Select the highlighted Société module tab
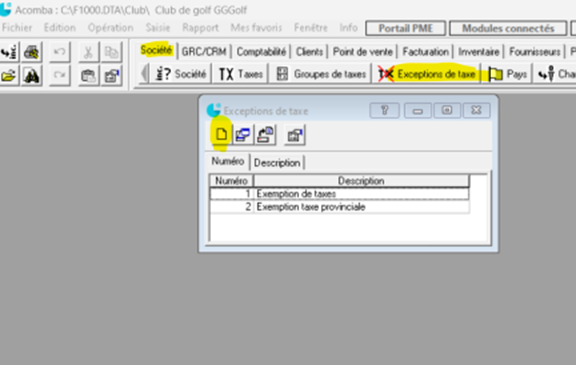The width and height of the screenshot is (576, 365). pos(156,50)
